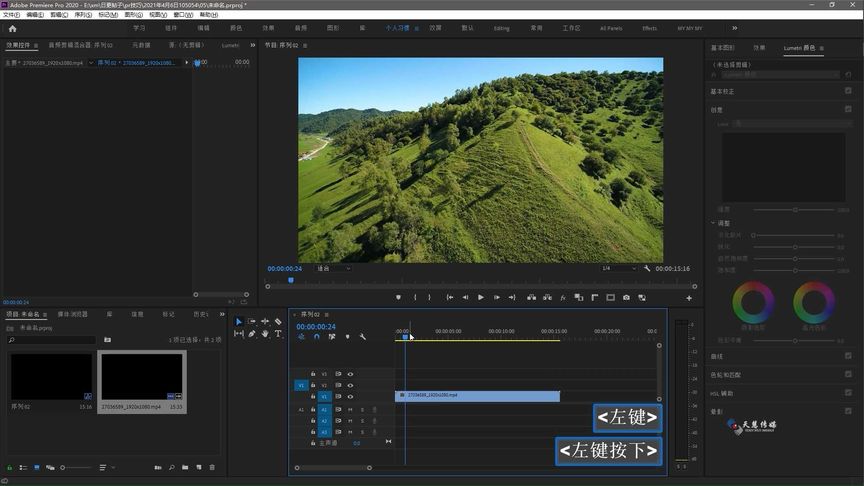Select the Editing workspace
The image size is (864, 486).
pos(501,28)
